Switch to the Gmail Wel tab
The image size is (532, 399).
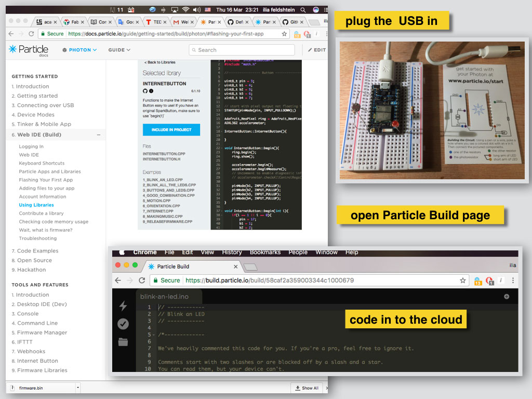(x=184, y=22)
